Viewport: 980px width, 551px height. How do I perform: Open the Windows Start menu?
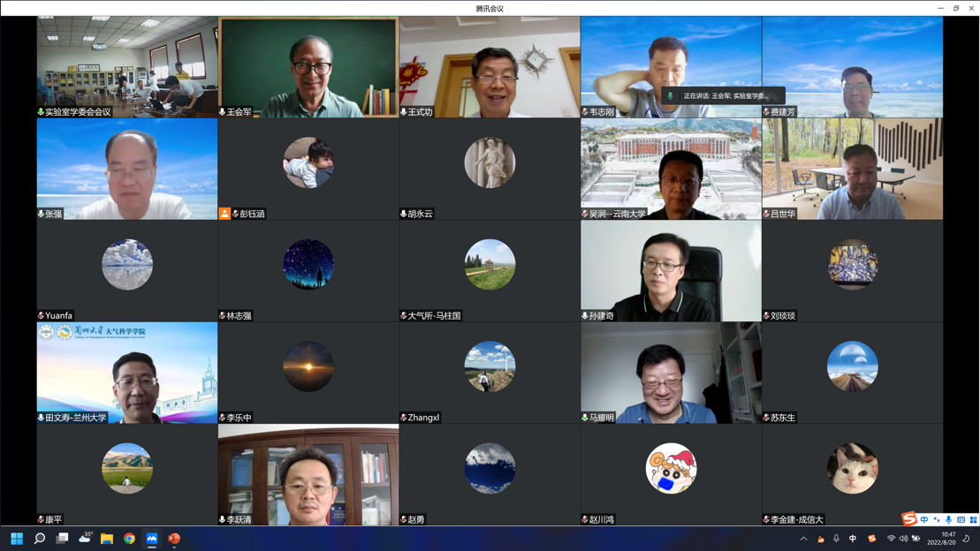click(17, 539)
